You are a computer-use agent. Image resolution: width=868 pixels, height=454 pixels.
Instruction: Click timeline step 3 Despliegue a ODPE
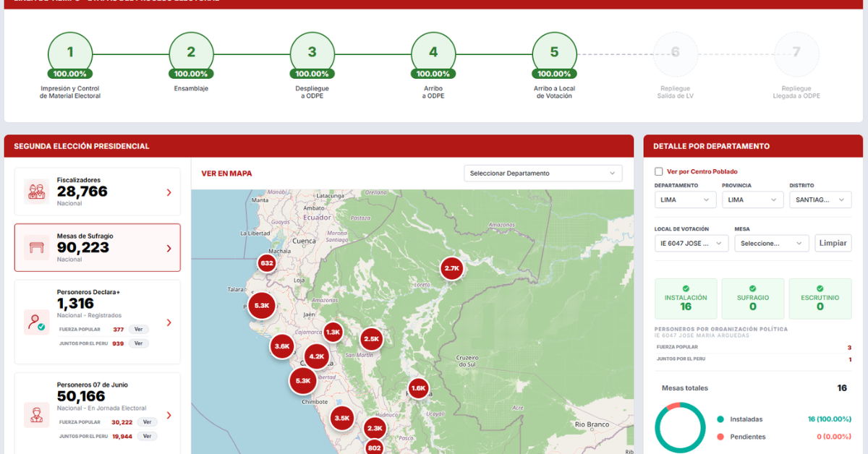pyautogui.click(x=312, y=53)
